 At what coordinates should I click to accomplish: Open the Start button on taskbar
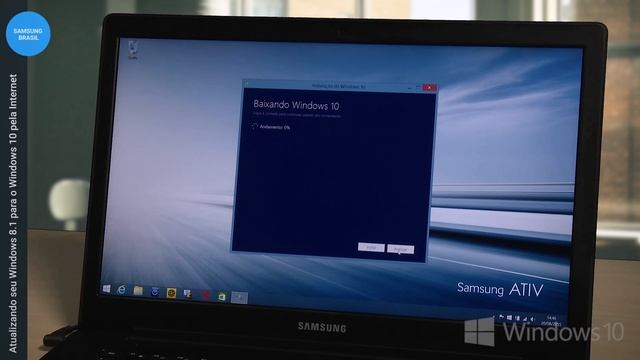[107, 289]
